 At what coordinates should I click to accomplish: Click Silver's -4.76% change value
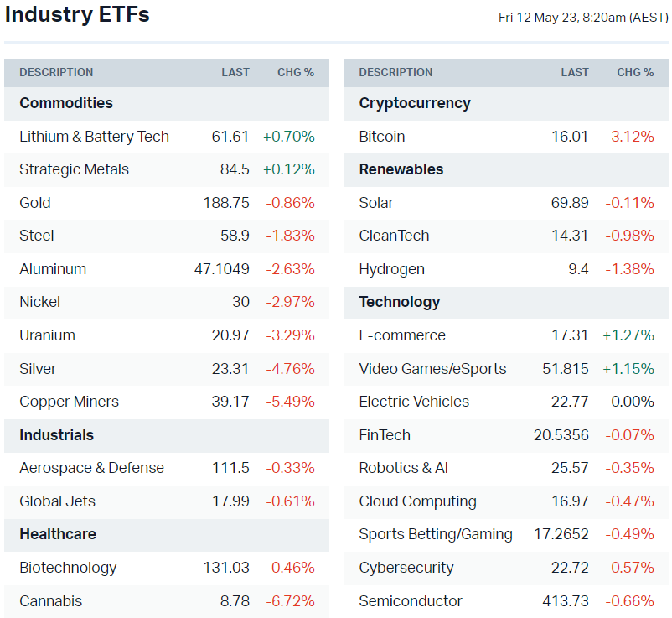point(290,369)
